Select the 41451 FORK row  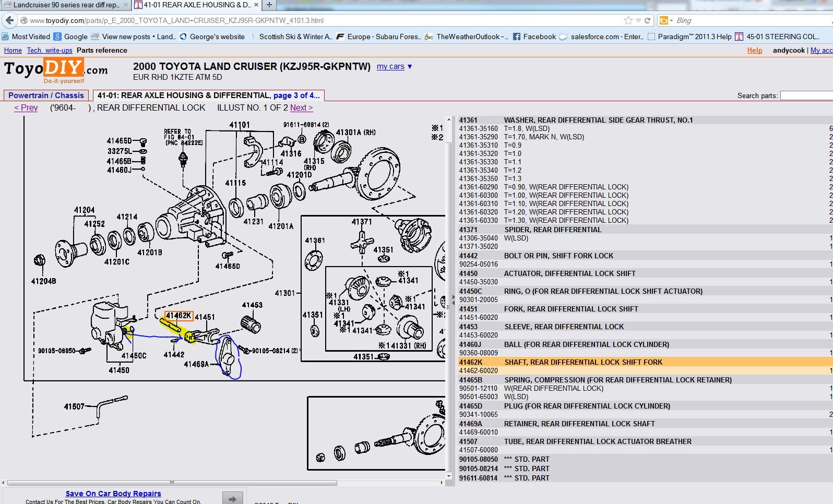(x=645, y=309)
